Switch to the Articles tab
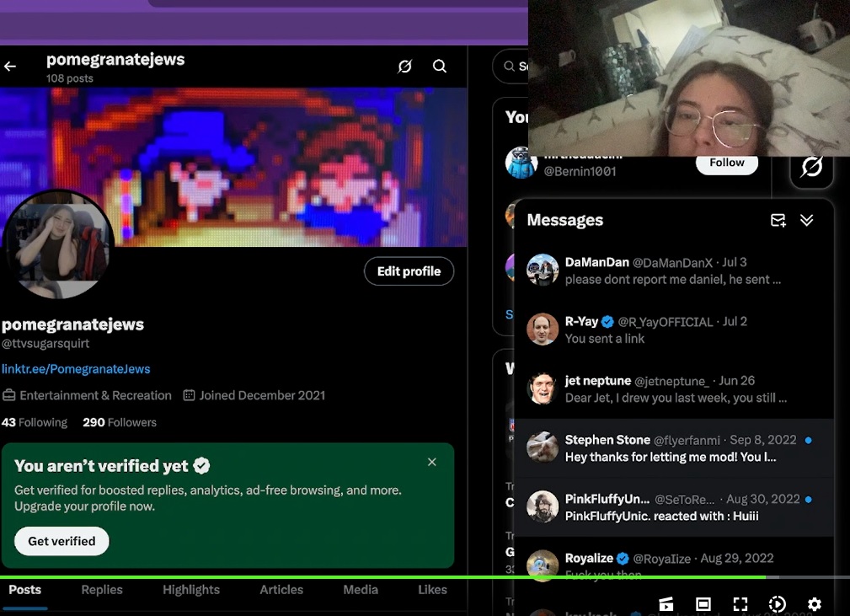The width and height of the screenshot is (850, 616). [x=281, y=590]
